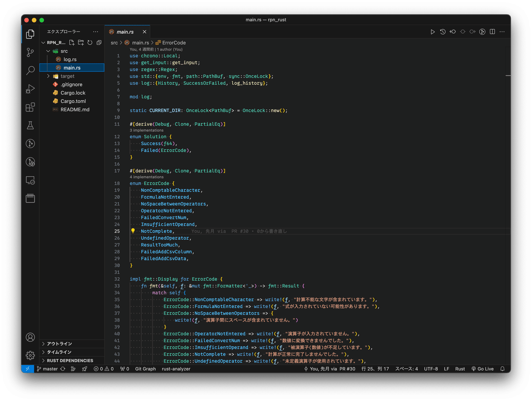Viewport: 532px width, 401px height.
Task: Toggle split editor layout
Action: [492, 32]
